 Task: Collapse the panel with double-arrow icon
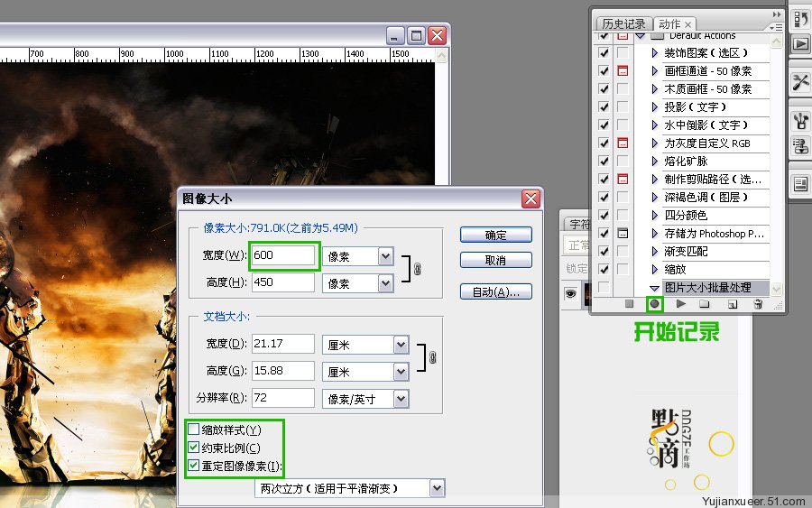click(x=777, y=14)
